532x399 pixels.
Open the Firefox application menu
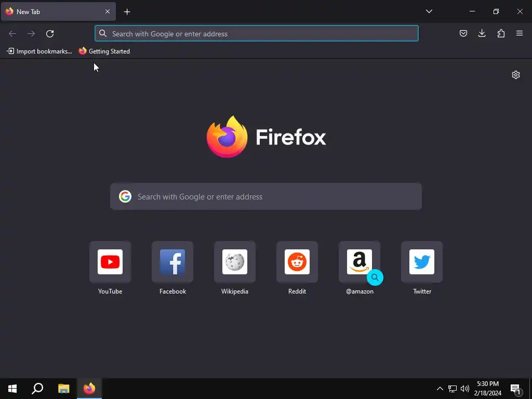pyautogui.click(x=520, y=33)
